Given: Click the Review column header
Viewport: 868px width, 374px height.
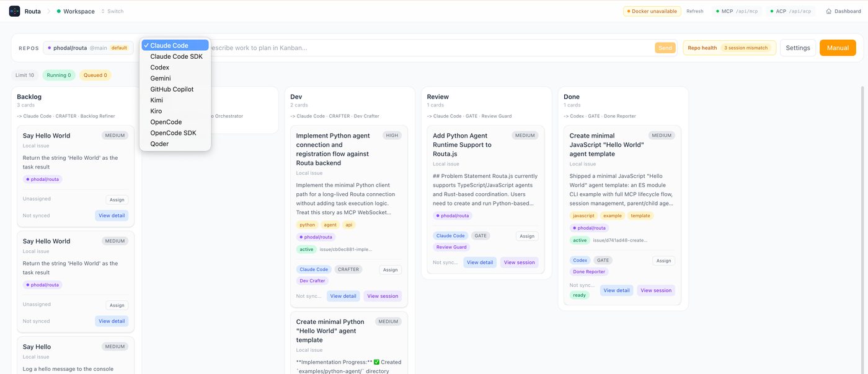Looking at the screenshot, I should click(438, 97).
